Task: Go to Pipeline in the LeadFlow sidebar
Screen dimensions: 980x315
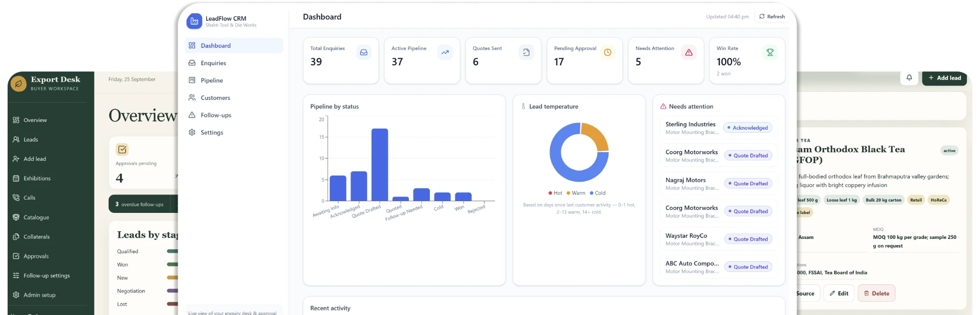Action: [x=234, y=80]
